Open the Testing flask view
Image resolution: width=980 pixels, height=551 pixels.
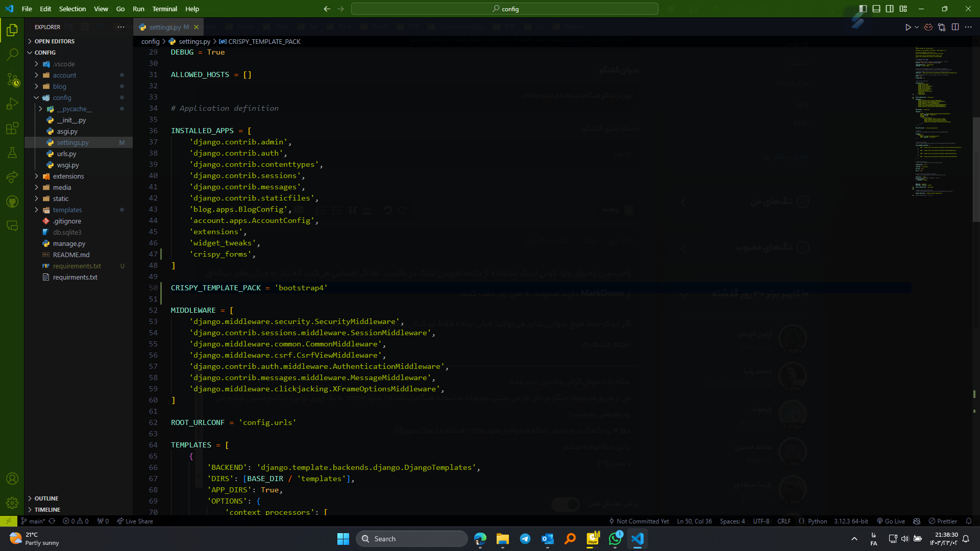[x=12, y=153]
